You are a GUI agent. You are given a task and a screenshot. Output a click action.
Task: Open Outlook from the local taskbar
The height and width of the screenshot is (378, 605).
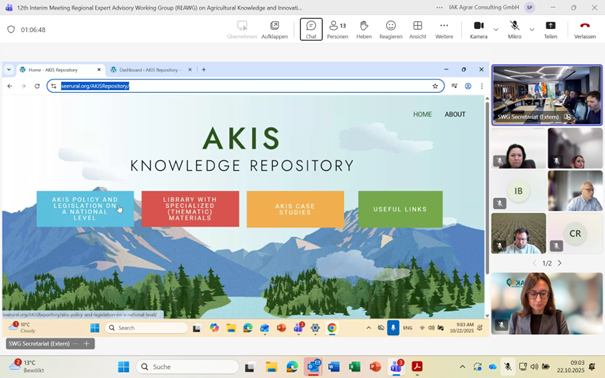tap(313, 366)
